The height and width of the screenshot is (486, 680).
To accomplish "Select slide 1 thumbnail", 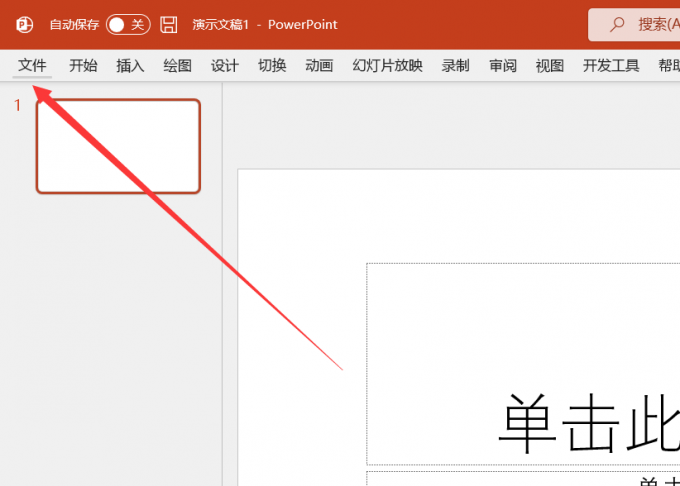I will pos(118,146).
